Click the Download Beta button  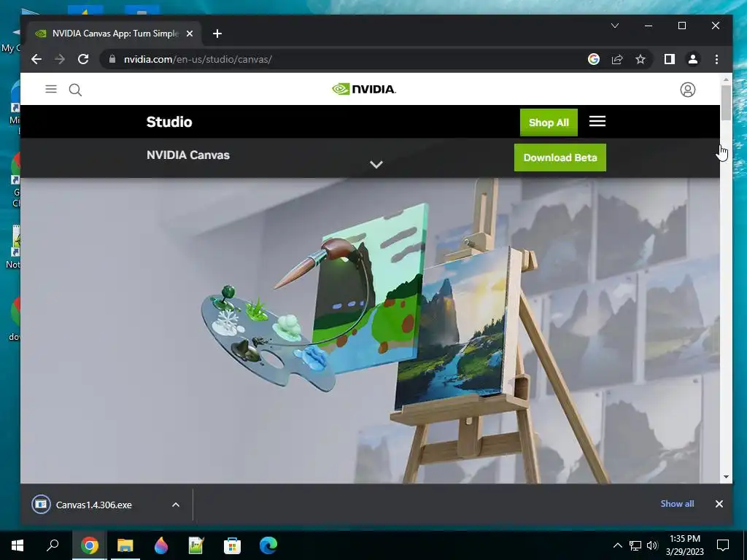tap(560, 157)
